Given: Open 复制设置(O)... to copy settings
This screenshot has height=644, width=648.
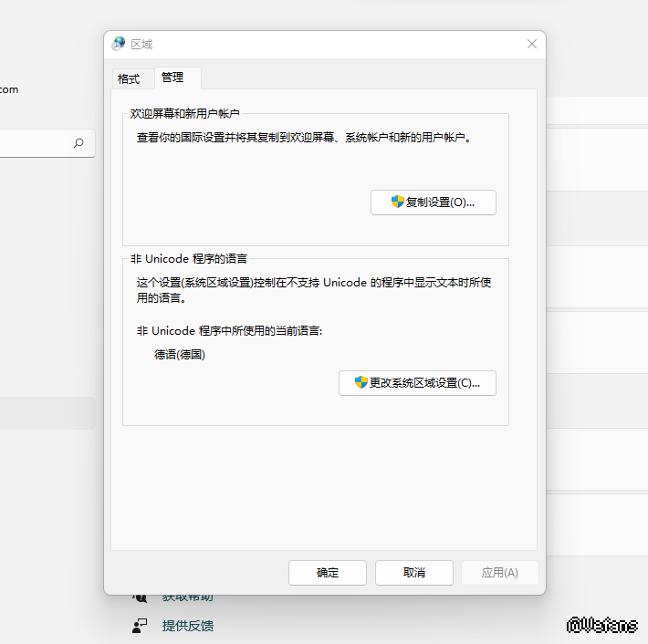Looking at the screenshot, I should click(434, 203).
